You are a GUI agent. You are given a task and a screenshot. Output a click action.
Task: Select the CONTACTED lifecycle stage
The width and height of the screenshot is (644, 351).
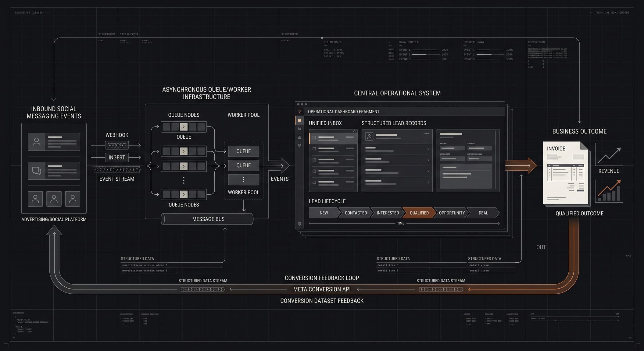coord(356,213)
